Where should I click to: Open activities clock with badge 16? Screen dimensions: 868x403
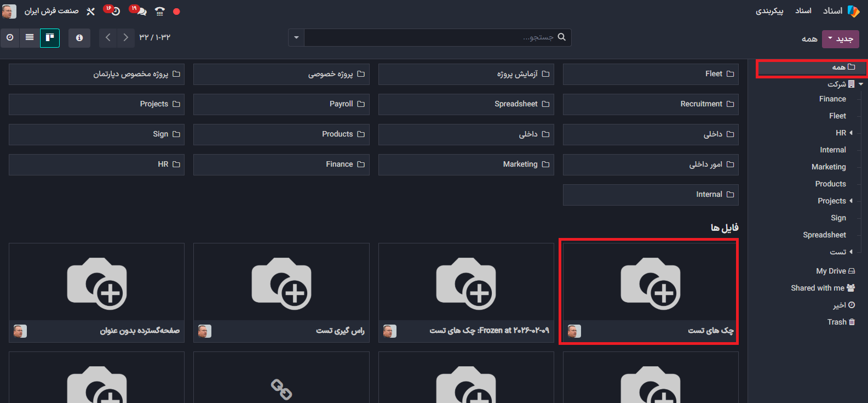[x=113, y=11]
